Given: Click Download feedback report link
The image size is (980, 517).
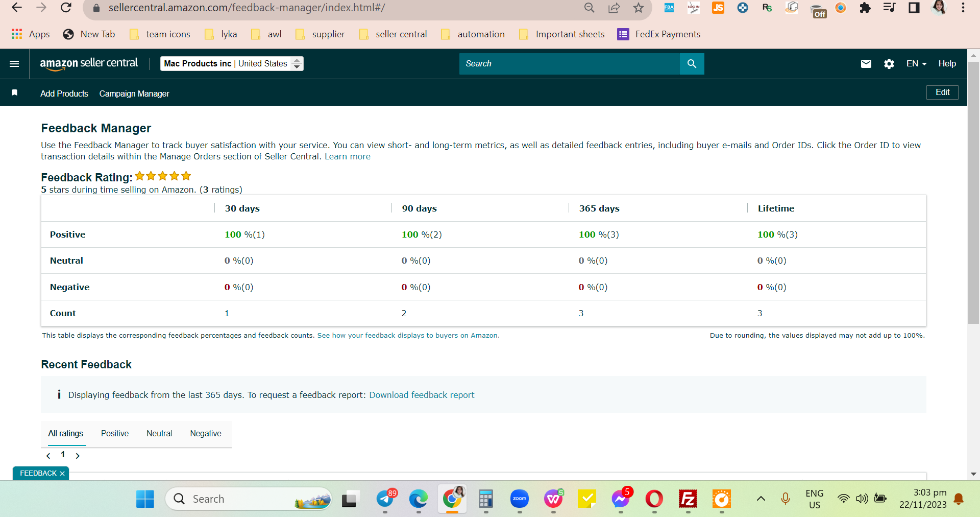Looking at the screenshot, I should pyautogui.click(x=422, y=395).
